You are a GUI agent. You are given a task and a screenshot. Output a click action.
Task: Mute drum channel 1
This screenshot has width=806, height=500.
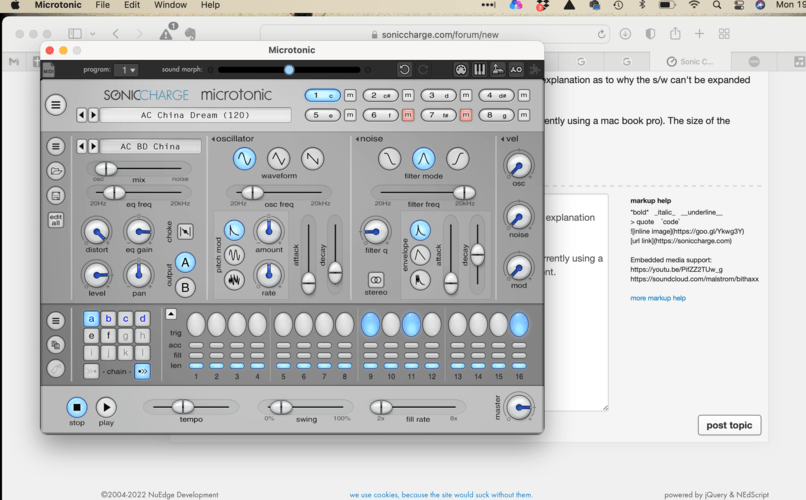(350, 95)
